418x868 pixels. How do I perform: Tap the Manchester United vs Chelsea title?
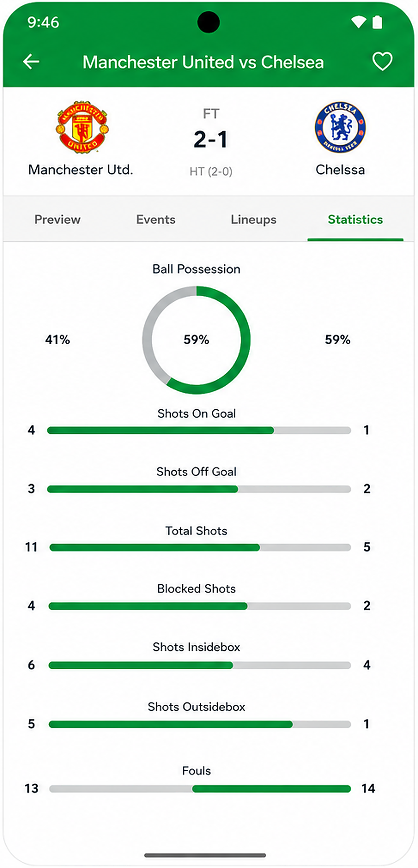203,62
